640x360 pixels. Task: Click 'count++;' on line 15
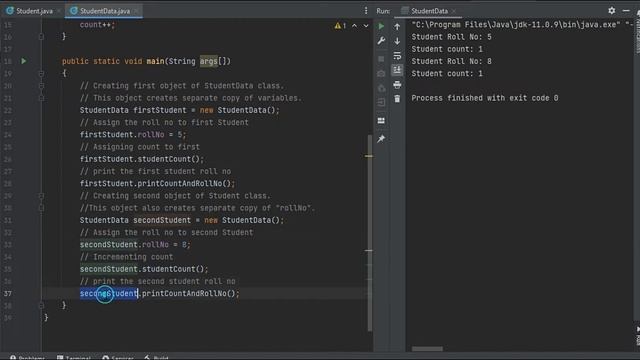coord(98,25)
